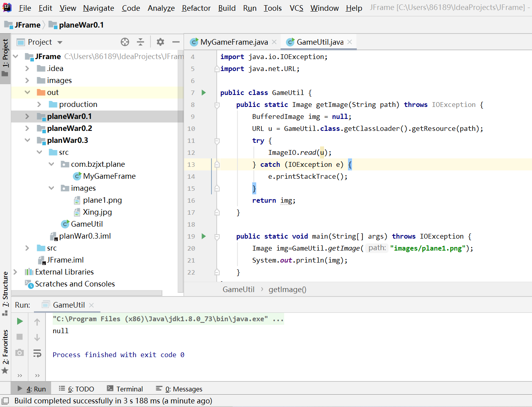Collapse the out folder
532x407 pixels.
point(27,92)
